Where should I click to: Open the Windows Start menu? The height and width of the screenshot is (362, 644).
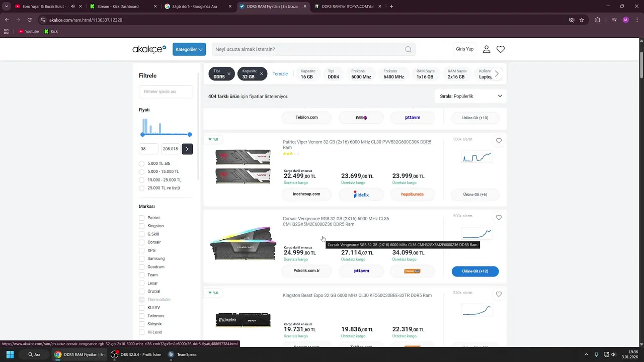click(x=10, y=354)
